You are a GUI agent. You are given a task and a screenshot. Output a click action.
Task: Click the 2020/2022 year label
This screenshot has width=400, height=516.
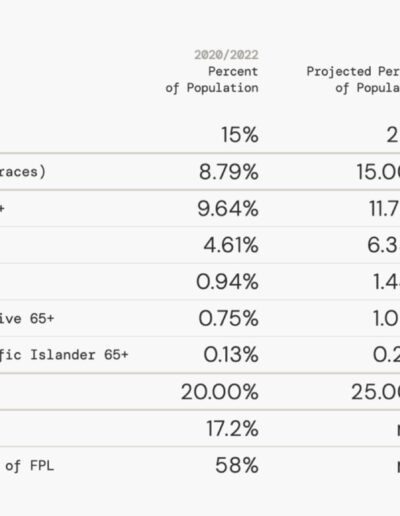(226, 55)
